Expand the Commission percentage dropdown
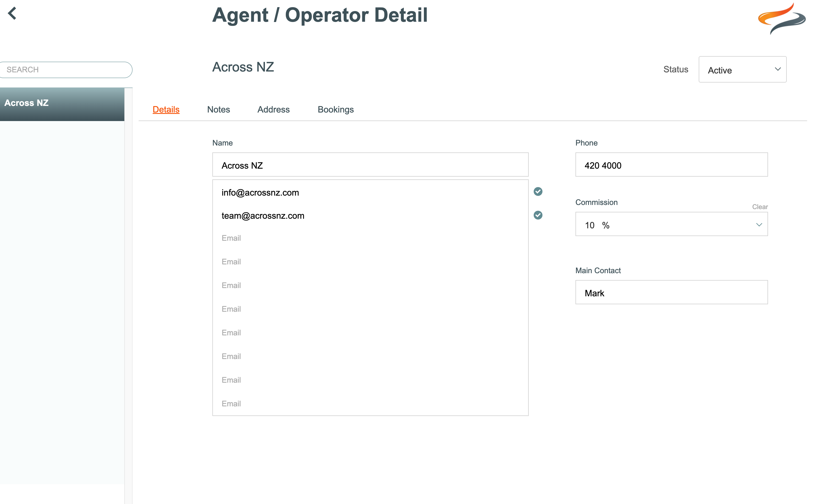This screenshot has height=504, width=817. [671, 224]
